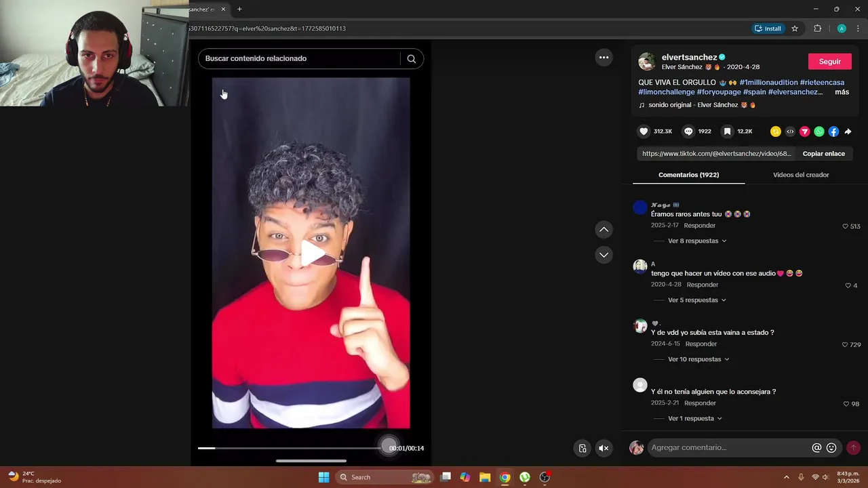868x488 pixels.
Task: Open the Windows Start menu
Action: 323,477
